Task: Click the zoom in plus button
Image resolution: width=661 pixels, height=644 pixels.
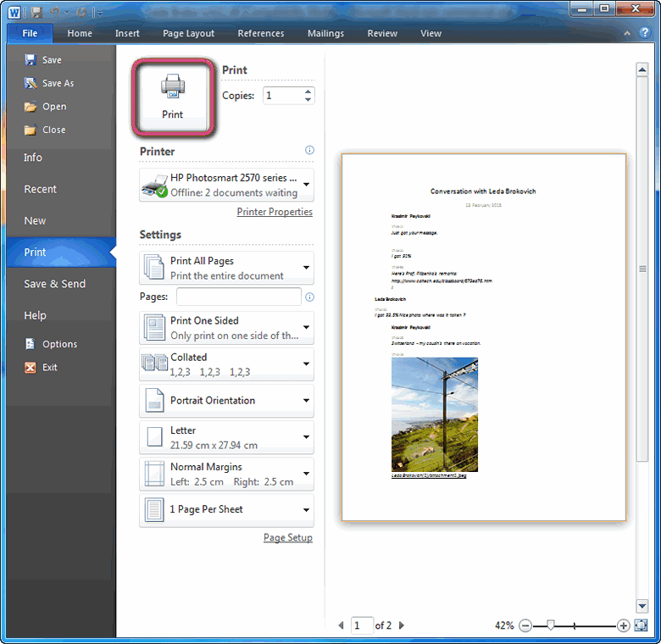Action: click(624, 626)
